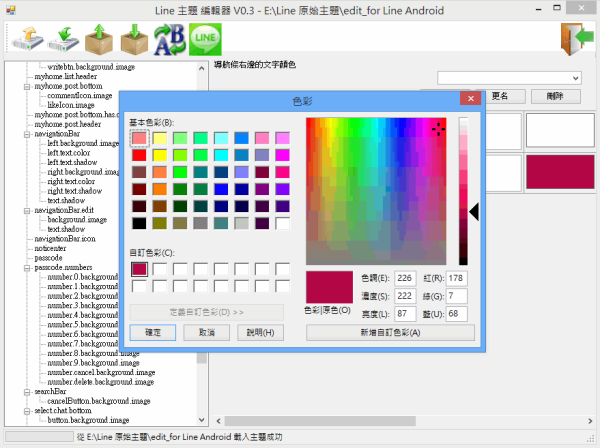The width and height of the screenshot is (600, 448).
Task: Click the 綠(G) green value field
Action: (x=457, y=296)
